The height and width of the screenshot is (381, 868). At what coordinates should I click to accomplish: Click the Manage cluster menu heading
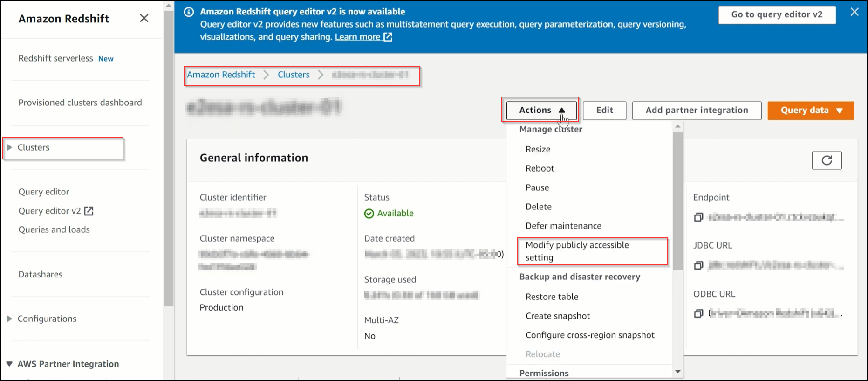click(x=551, y=129)
